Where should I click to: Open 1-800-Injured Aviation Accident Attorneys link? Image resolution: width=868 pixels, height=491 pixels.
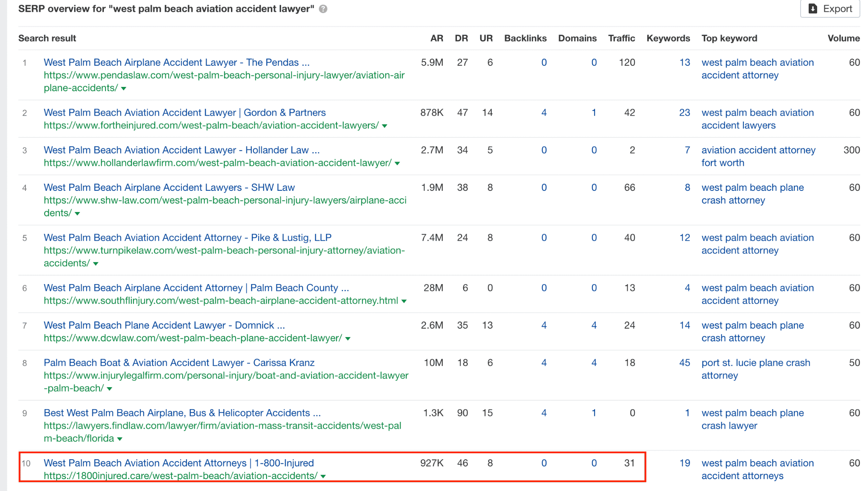pyautogui.click(x=179, y=463)
